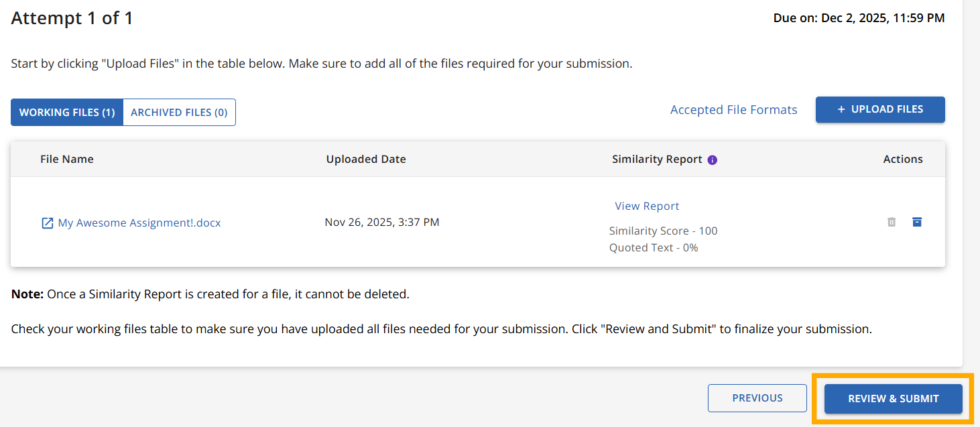The image size is (980, 427).
Task: Click the Review & Submit button
Action: click(x=893, y=399)
